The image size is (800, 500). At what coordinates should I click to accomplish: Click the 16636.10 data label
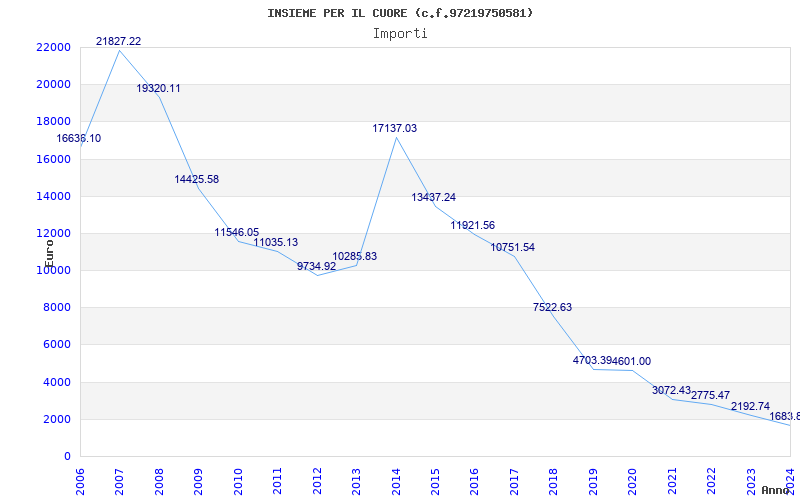tap(79, 139)
